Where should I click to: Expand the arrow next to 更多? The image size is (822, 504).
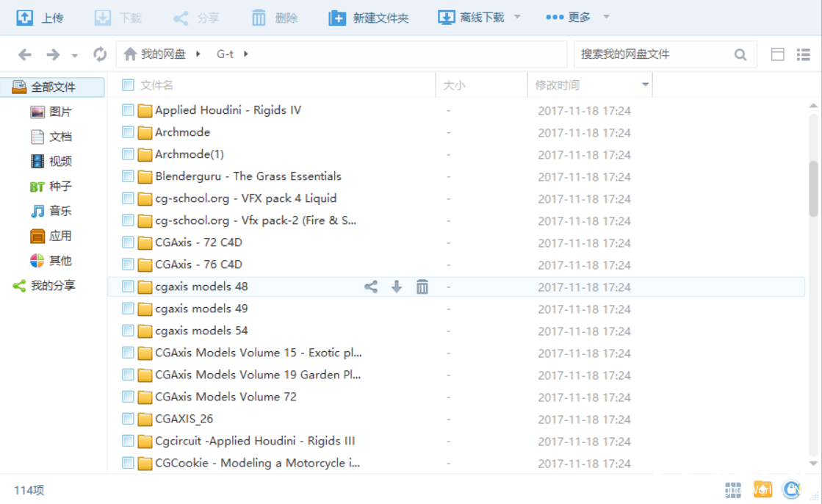pos(607,17)
